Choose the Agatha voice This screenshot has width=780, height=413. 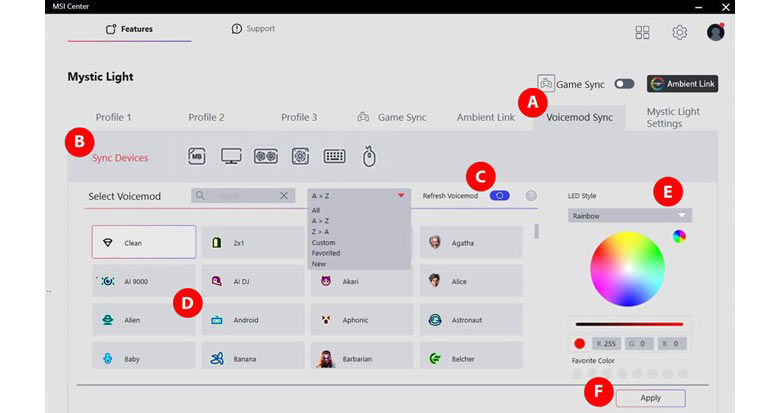click(471, 242)
